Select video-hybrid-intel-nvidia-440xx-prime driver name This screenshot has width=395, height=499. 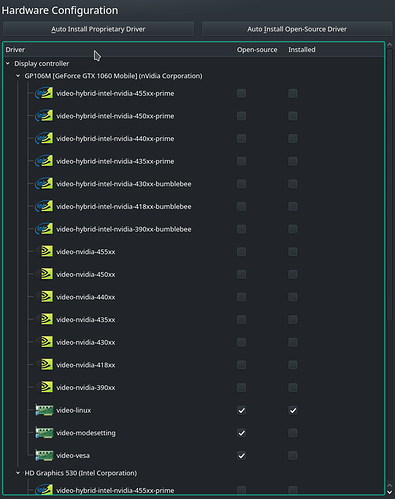(x=115, y=139)
